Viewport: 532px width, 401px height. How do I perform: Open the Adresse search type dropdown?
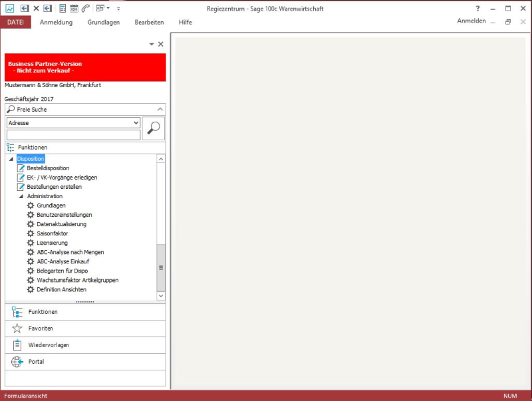136,123
